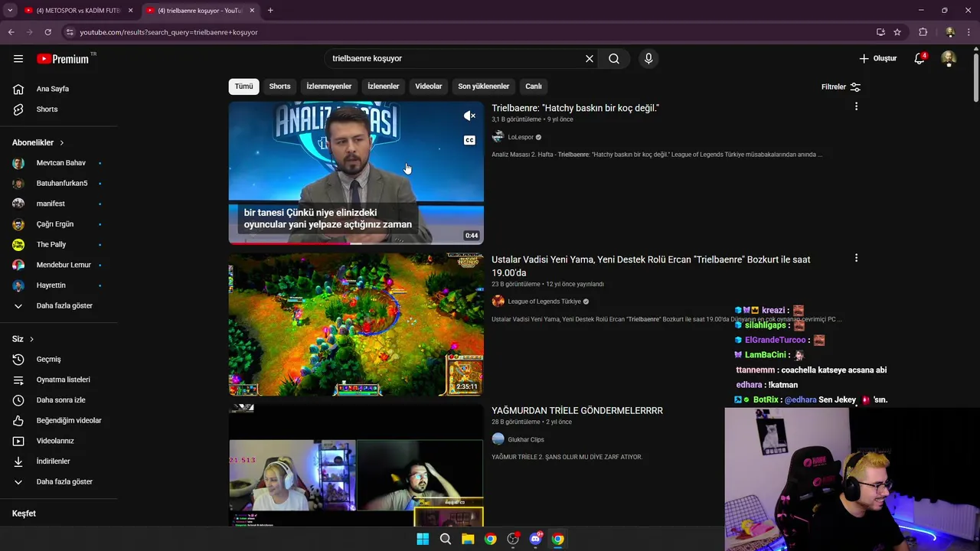The width and height of the screenshot is (980, 551).
Task: Open Windows Start menu
Action: (423, 539)
